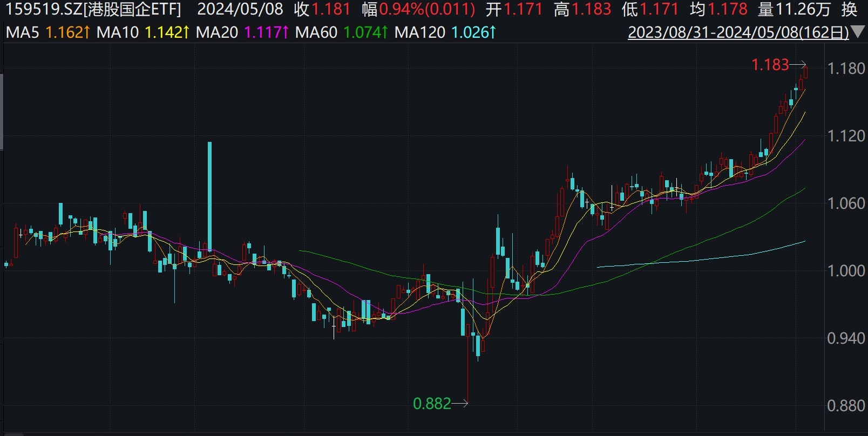This screenshot has width=868, height=436.
Task: Click the closing price 收1.181
Action: pos(322,9)
